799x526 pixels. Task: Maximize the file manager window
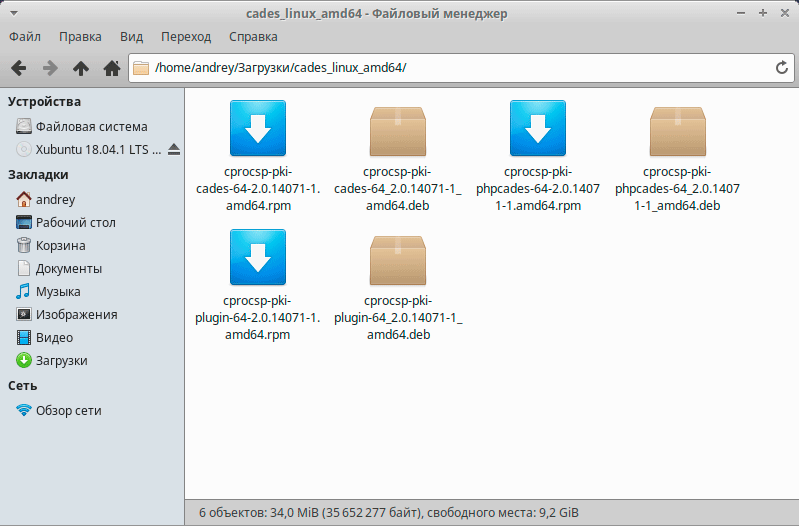tap(763, 13)
